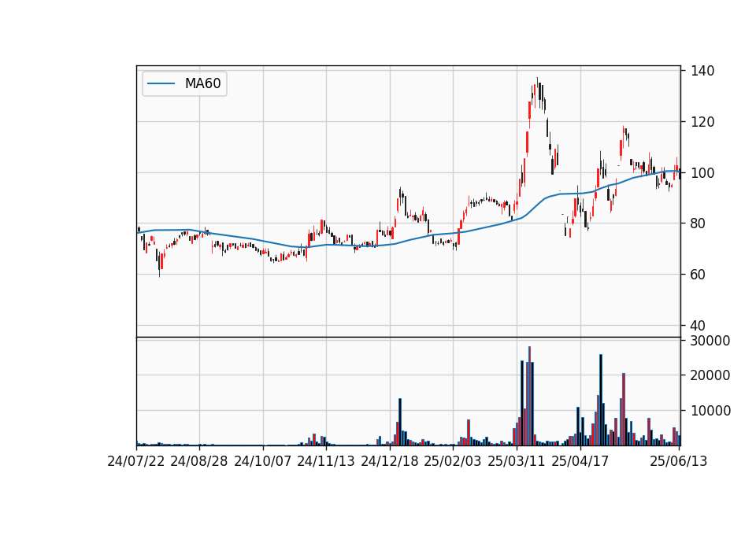Click the 120 price axis label
Image resolution: width=756 pixels, height=543 pixels.
tap(702, 123)
